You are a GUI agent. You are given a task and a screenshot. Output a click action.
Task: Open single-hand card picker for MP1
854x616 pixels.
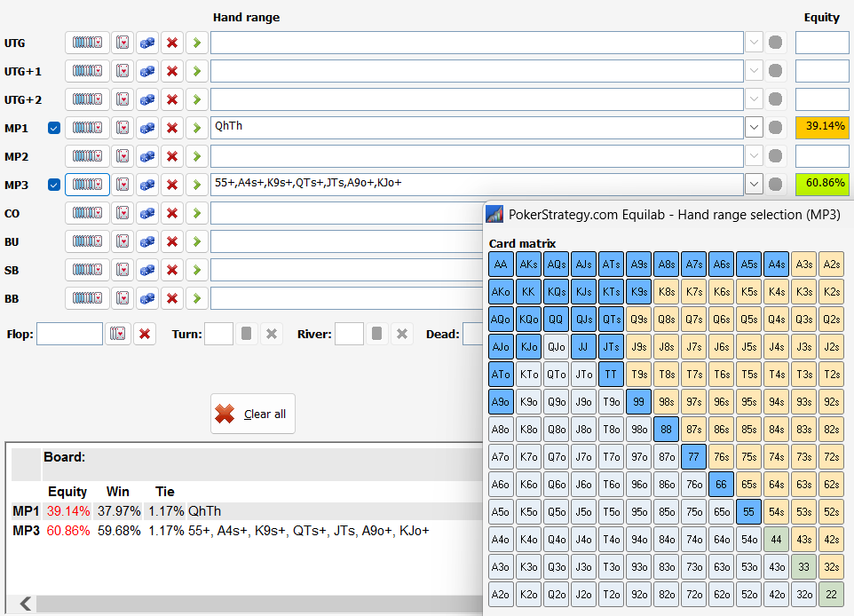pyautogui.click(x=123, y=128)
